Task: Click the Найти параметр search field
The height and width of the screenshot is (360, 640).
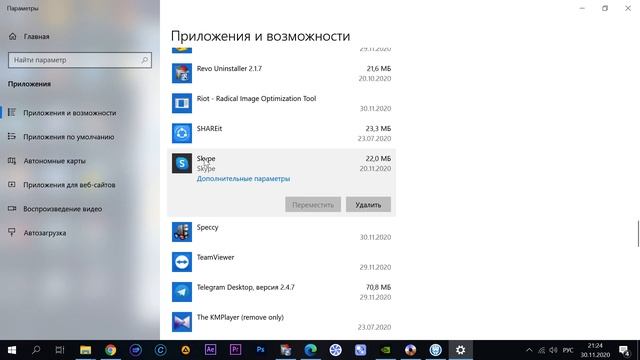Action: (x=80, y=60)
